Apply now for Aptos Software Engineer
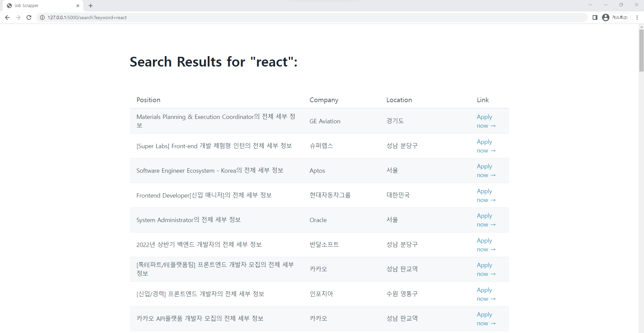Image resolution: width=644 pixels, height=333 pixels. click(x=486, y=171)
